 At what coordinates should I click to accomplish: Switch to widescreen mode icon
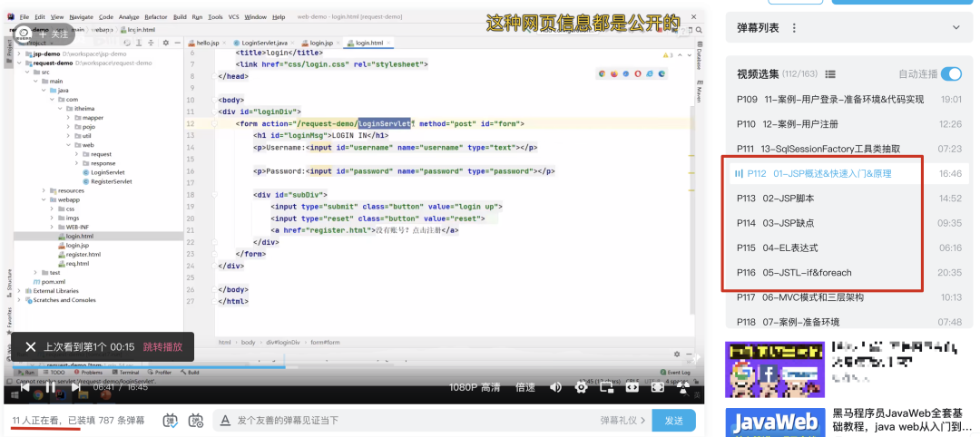coord(632,388)
